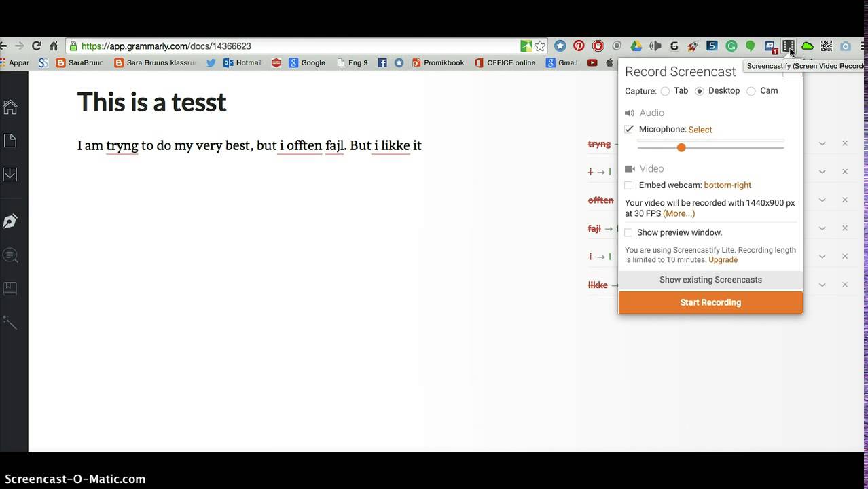Change webcam position bottom-right option
Image resolution: width=868 pixels, height=489 pixels.
727,185
